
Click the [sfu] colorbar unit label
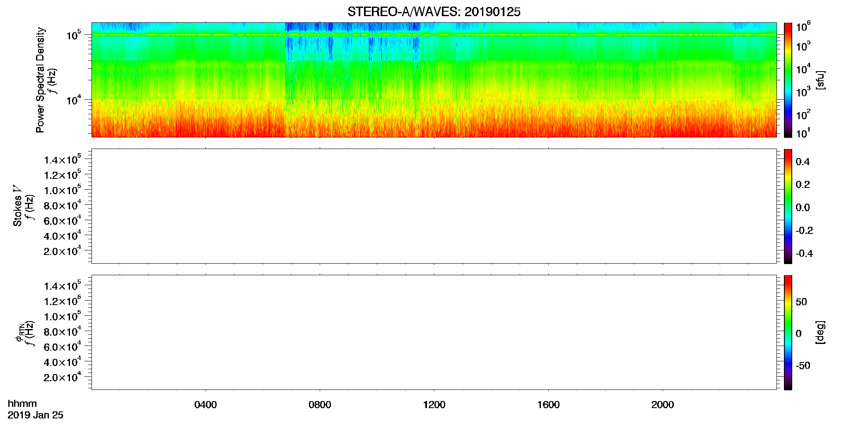click(x=820, y=80)
